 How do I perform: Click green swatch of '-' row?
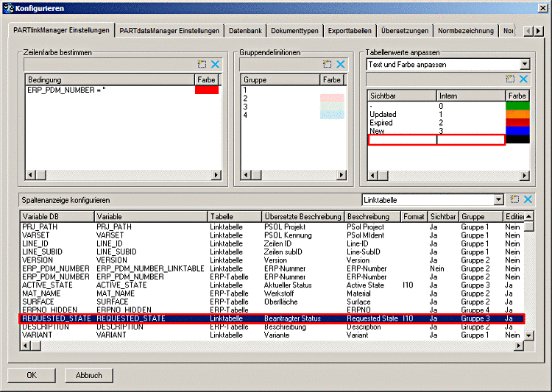pyautogui.click(x=517, y=106)
